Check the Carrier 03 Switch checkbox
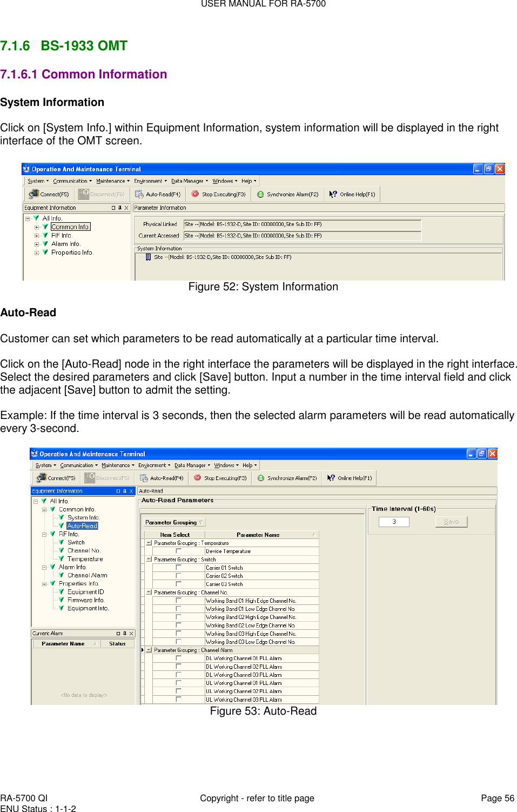Screen dimensions: 517x812 coord(178,584)
